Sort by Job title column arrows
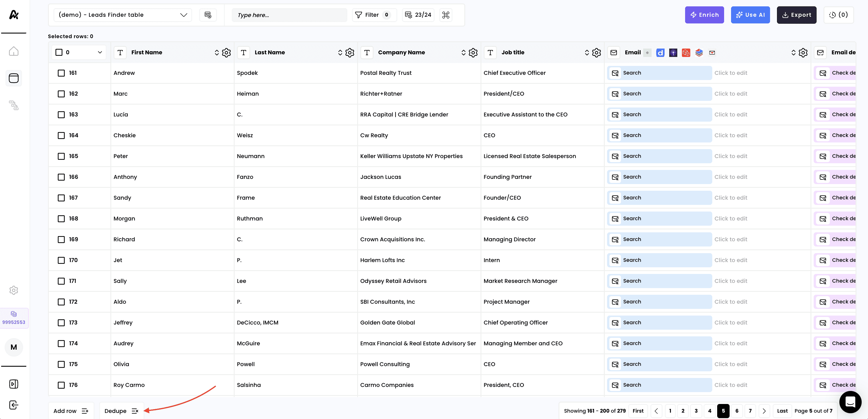This screenshot has width=868, height=419. click(x=587, y=53)
